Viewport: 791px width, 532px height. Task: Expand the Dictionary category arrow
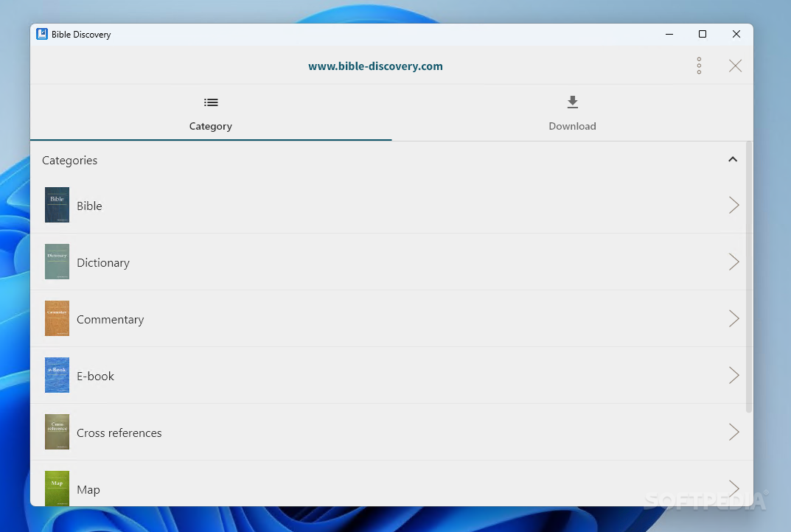(x=734, y=262)
